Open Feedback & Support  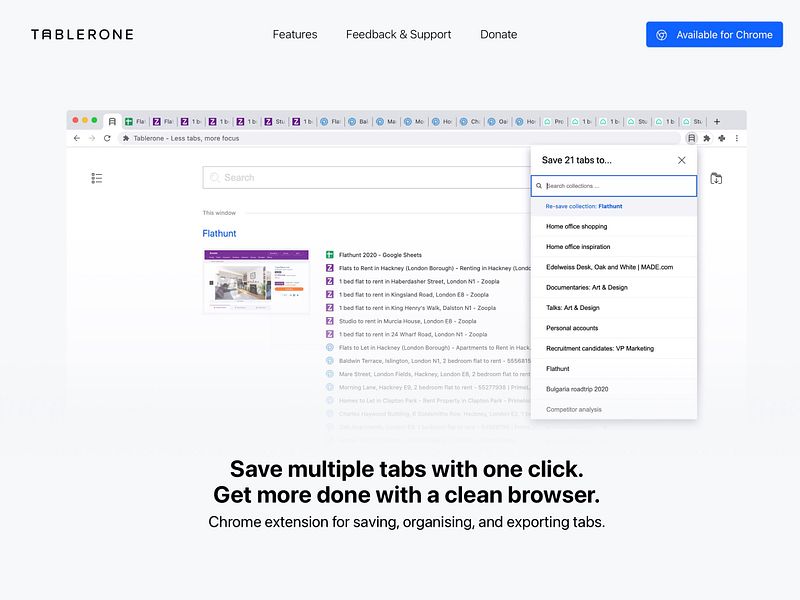(398, 34)
